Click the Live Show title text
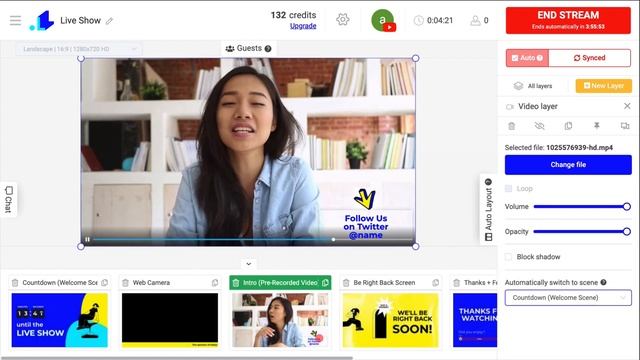This screenshot has height=360, width=640. coord(80,20)
